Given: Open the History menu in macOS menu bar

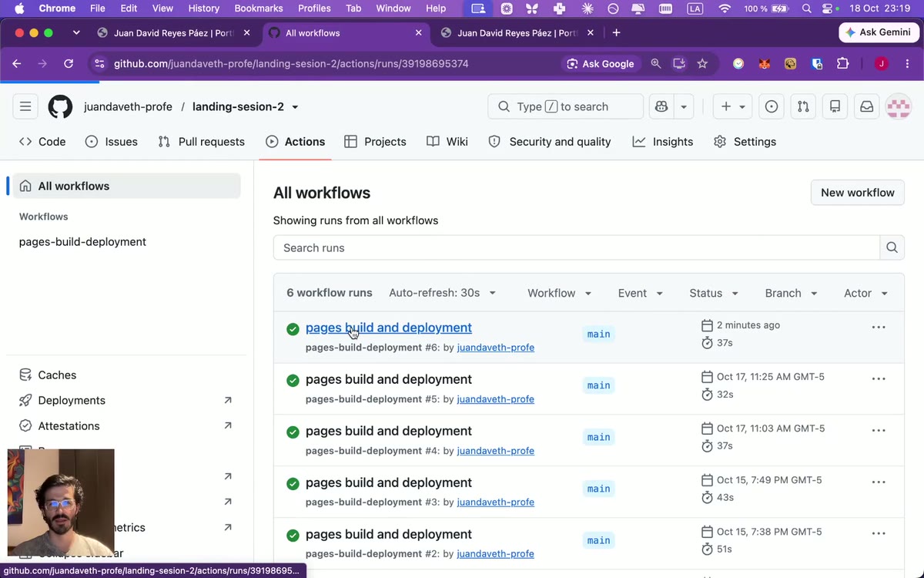Looking at the screenshot, I should click(x=203, y=8).
